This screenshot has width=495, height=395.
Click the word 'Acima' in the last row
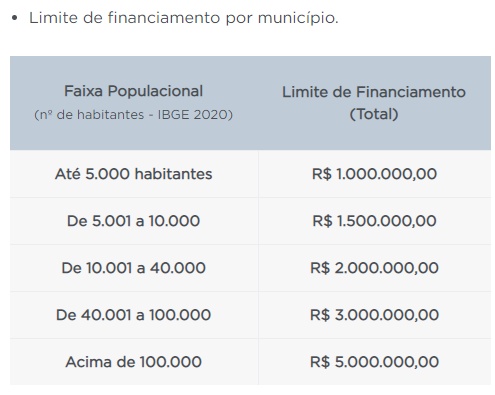(89, 362)
